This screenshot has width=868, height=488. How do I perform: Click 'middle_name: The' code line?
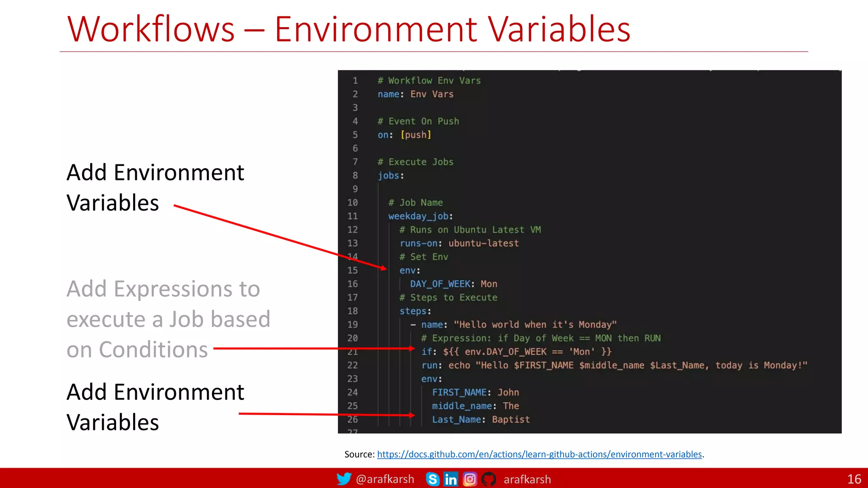tap(476, 406)
